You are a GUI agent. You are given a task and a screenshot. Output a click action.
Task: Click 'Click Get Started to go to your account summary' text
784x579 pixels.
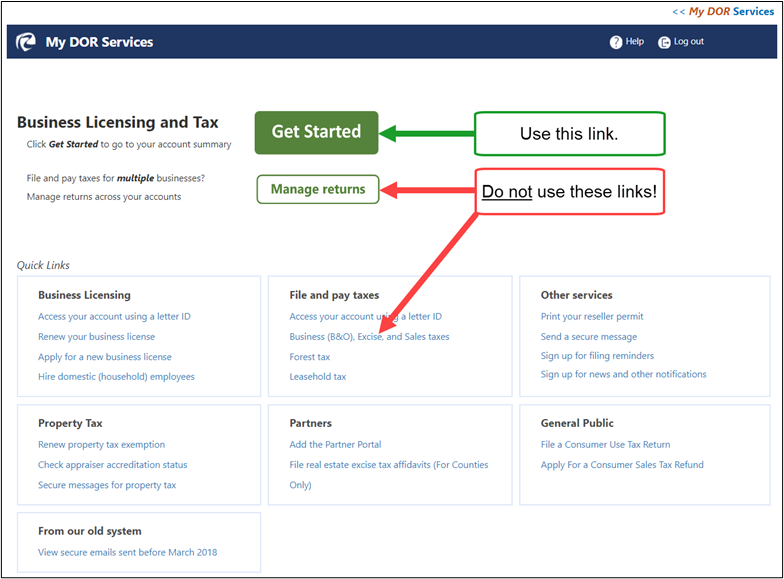point(129,144)
